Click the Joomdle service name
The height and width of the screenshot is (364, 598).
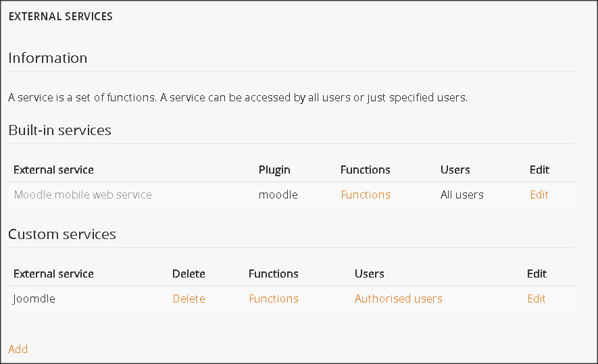(34, 298)
